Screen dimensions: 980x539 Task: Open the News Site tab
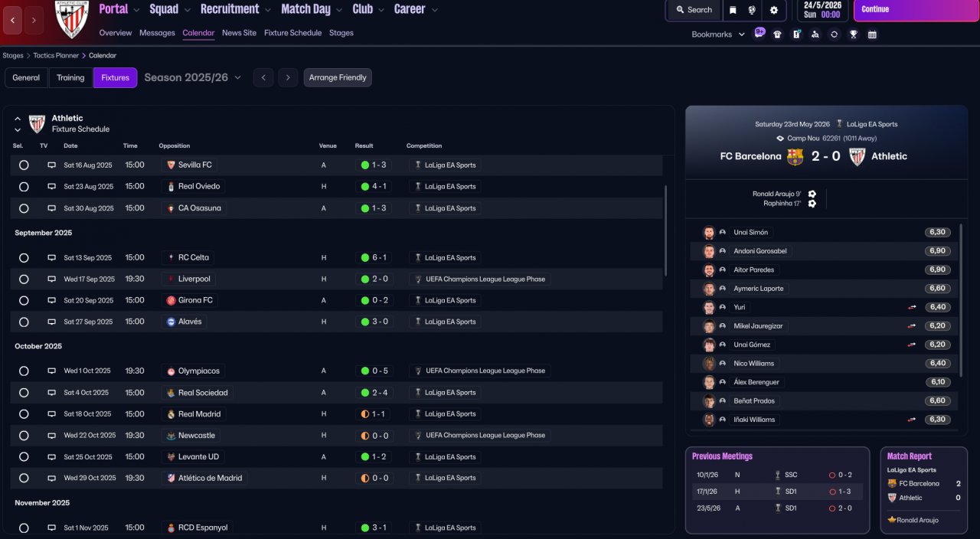coord(239,33)
